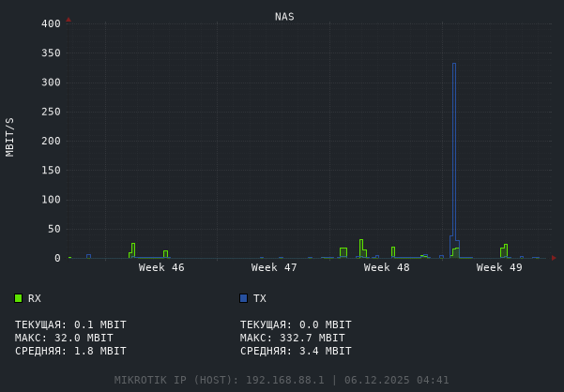Screen dimensions: 564x392
Task: Click the NAS graph title
Action: [x=284, y=17]
